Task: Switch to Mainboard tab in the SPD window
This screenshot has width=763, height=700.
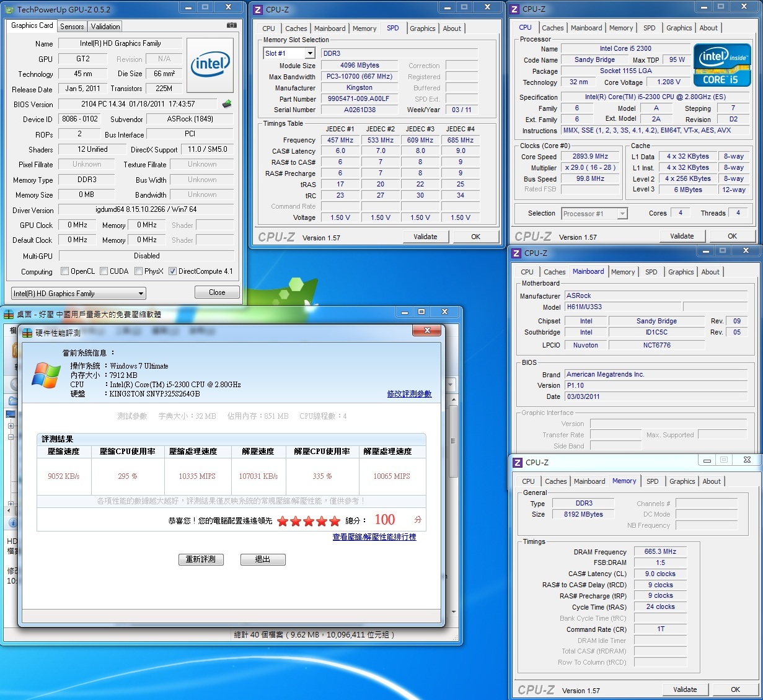Action: point(330,28)
